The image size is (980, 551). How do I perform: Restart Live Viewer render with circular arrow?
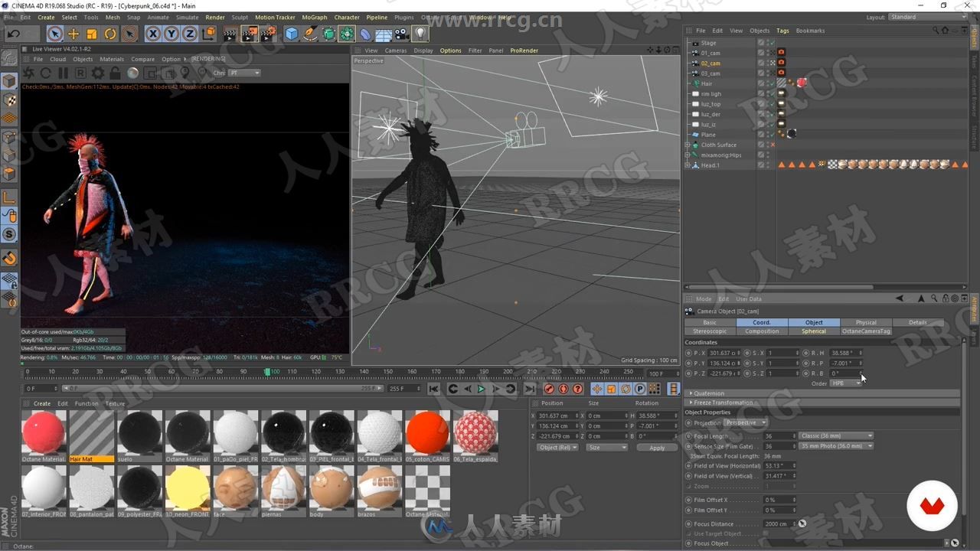pos(46,73)
